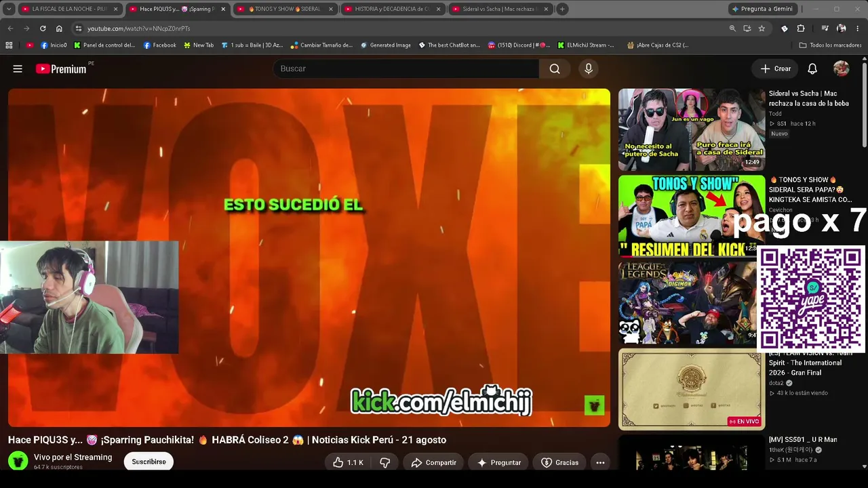Open Todos los marcadores folder
868x488 pixels.
coord(830,45)
